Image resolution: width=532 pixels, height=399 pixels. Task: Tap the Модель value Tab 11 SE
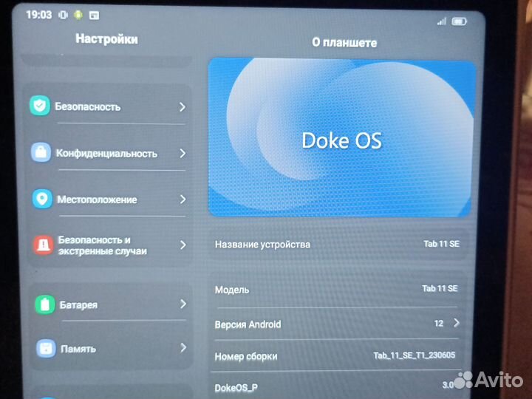[440, 288]
